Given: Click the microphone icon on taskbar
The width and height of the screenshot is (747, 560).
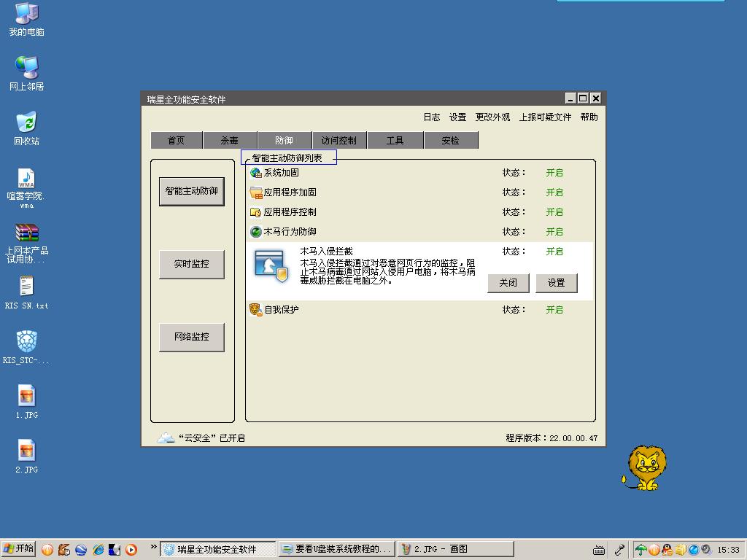Looking at the screenshot, I should pos(619,550).
